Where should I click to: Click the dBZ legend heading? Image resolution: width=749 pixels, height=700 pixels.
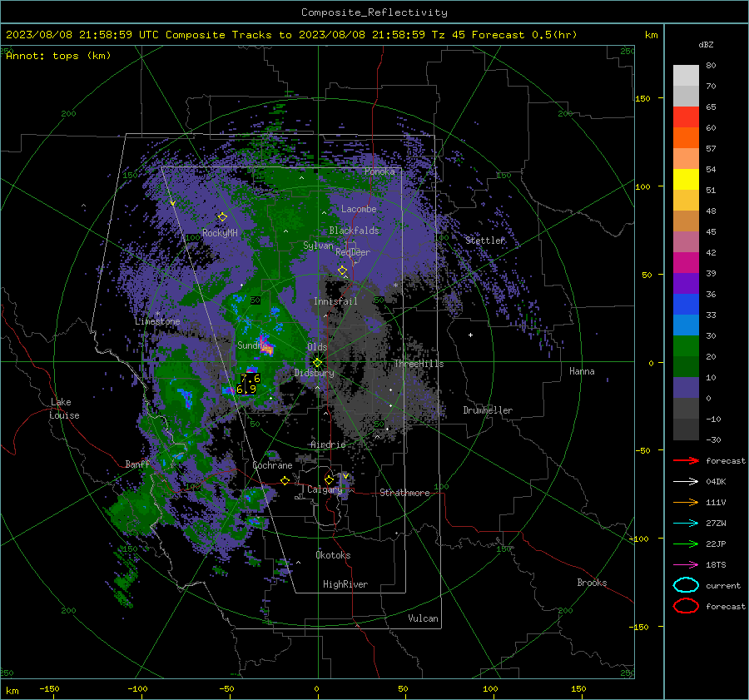706,44
